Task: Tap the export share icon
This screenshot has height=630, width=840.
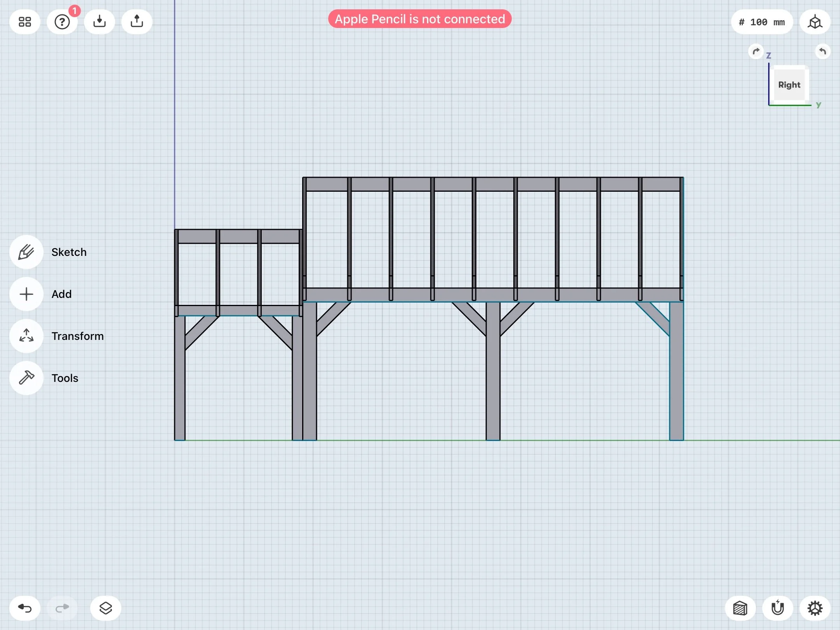Action: pos(137,22)
